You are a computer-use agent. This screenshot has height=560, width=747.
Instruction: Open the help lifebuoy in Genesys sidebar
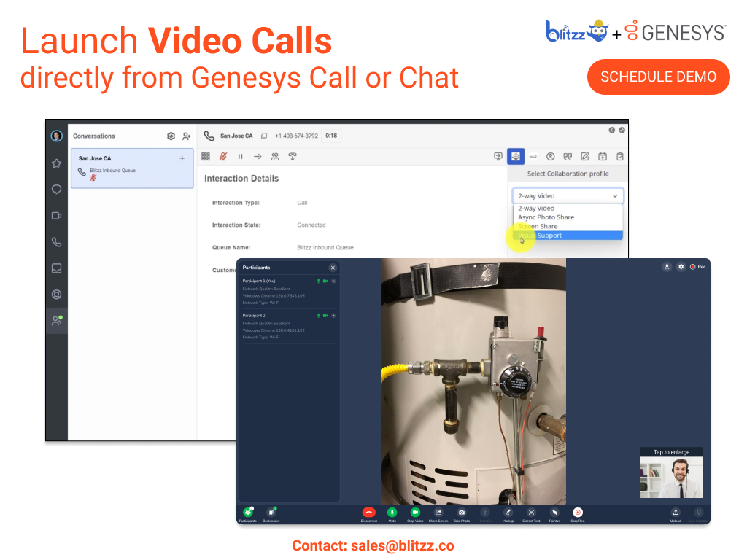pyautogui.click(x=57, y=295)
